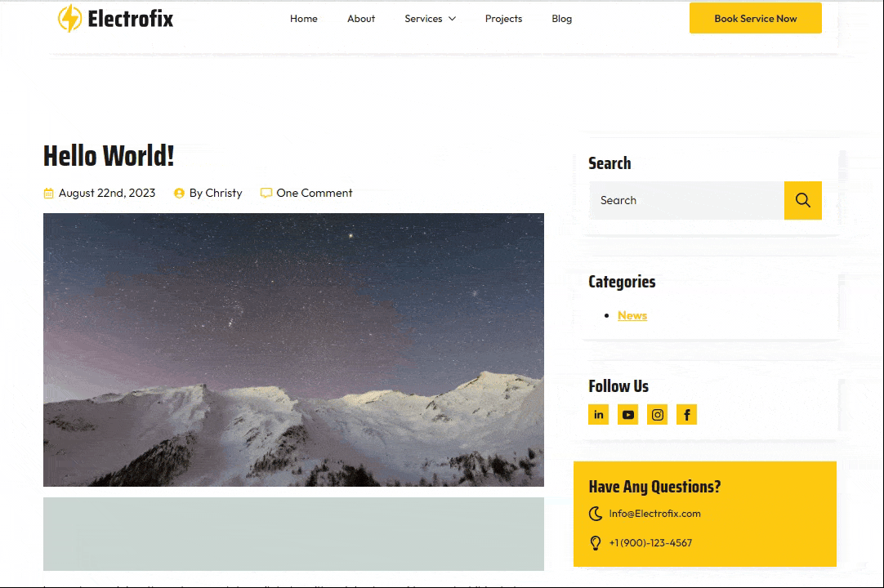Open the About page from navigation
Screen dimensions: 884x588
point(360,19)
